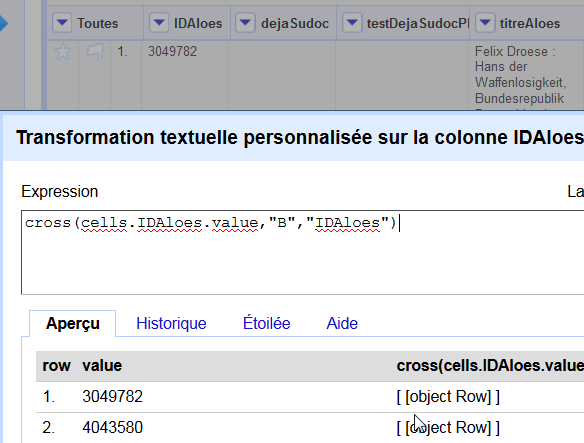Click the IDAloes cell value 3049782
Screen dimensions: 584x443
tap(172, 51)
